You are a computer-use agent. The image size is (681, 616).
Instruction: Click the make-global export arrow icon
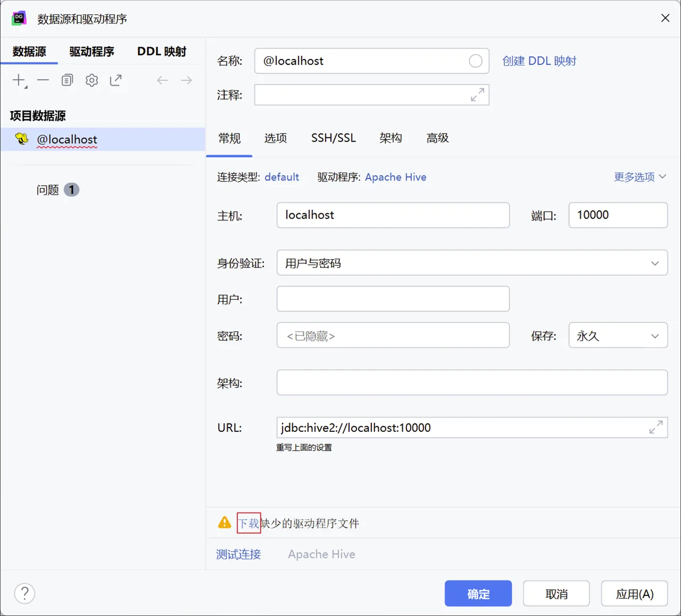click(x=115, y=80)
